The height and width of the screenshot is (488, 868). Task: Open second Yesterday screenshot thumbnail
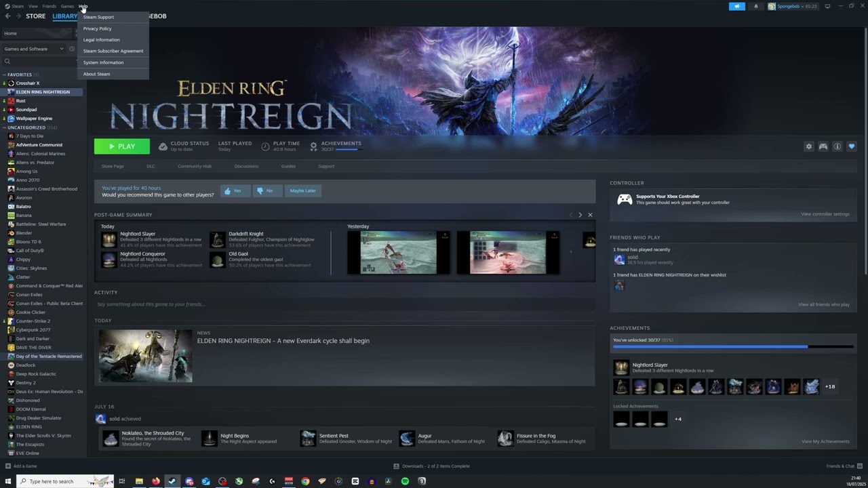click(508, 253)
